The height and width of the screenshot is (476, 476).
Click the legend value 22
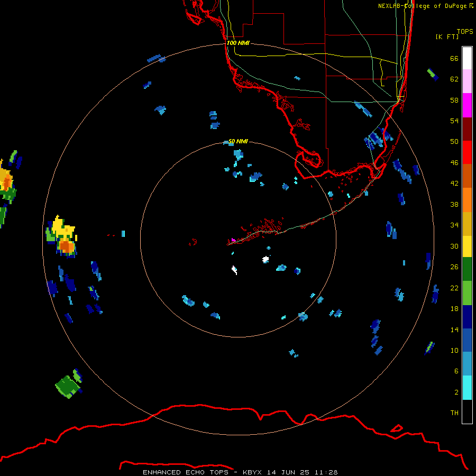454,288
